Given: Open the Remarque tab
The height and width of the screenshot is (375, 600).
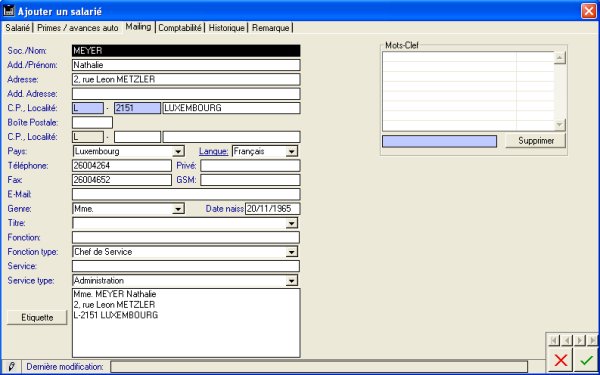Looking at the screenshot, I should 271,28.
